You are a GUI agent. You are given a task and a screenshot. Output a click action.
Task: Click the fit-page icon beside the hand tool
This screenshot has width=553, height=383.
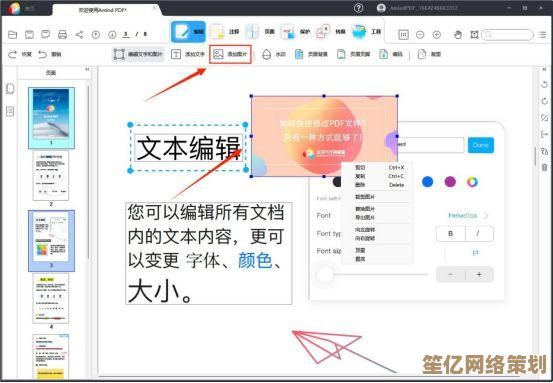[x=474, y=35]
